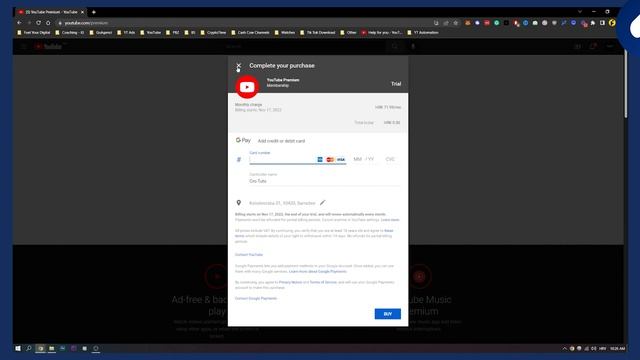Open the YT Automation bookmark folder
Viewport: 640px width, 360px height.
click(423, 32)
